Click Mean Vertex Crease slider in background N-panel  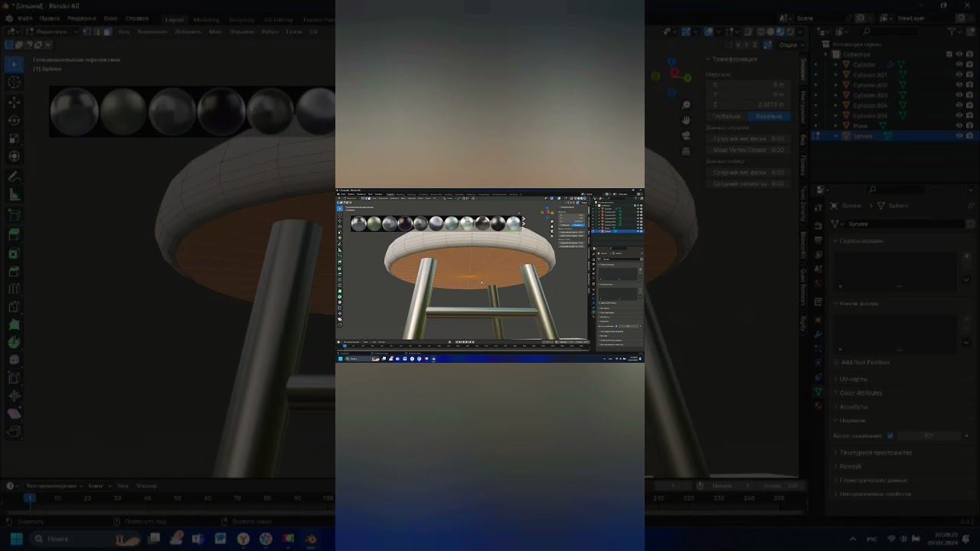pos(747,150)
